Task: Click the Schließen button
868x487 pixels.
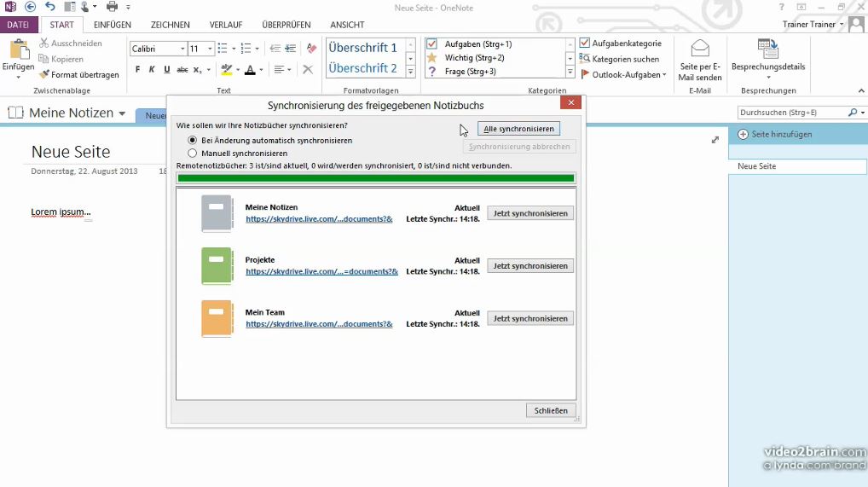Action: click(551, 410)
